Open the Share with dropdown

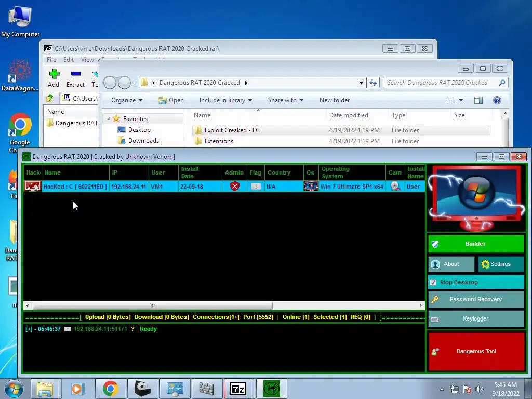point(285,100)
